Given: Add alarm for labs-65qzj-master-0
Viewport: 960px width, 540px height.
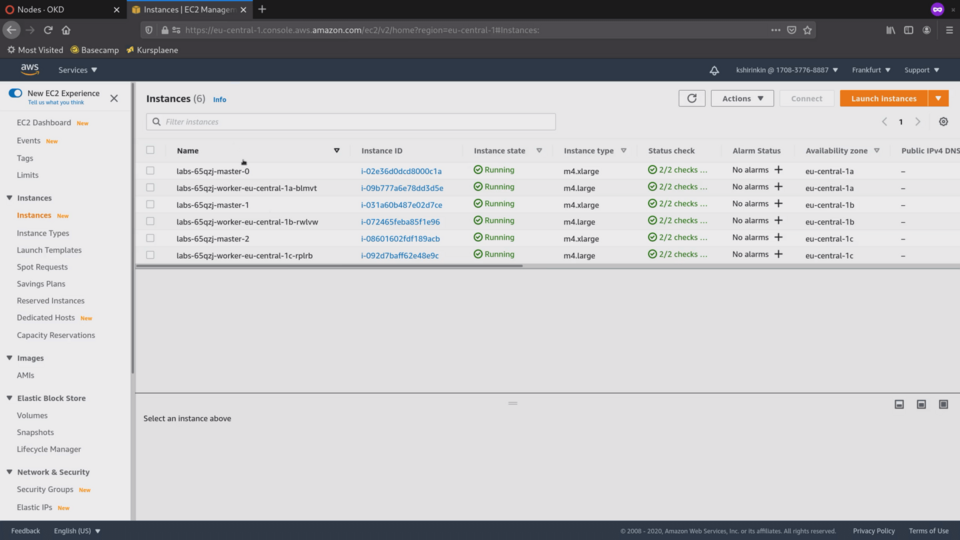Looking at the screenshot, I should [x=778, y=170].
